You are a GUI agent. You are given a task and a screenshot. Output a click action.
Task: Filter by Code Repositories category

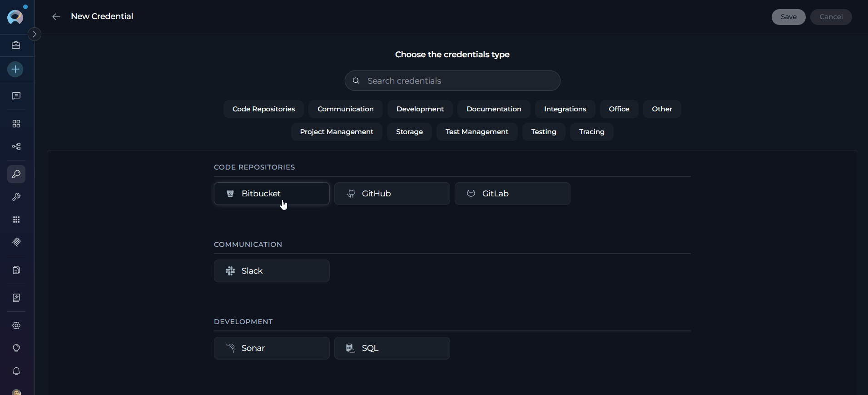click(x=263, y=109)
